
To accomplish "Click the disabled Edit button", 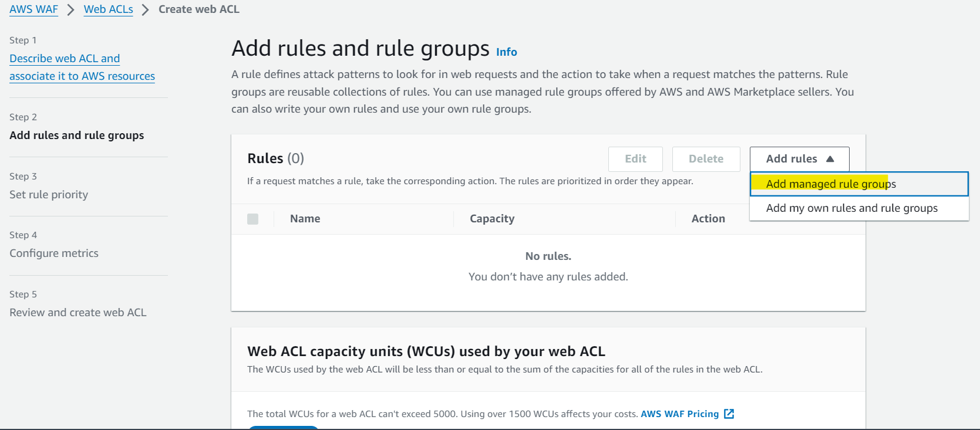I will click(635, 159).
